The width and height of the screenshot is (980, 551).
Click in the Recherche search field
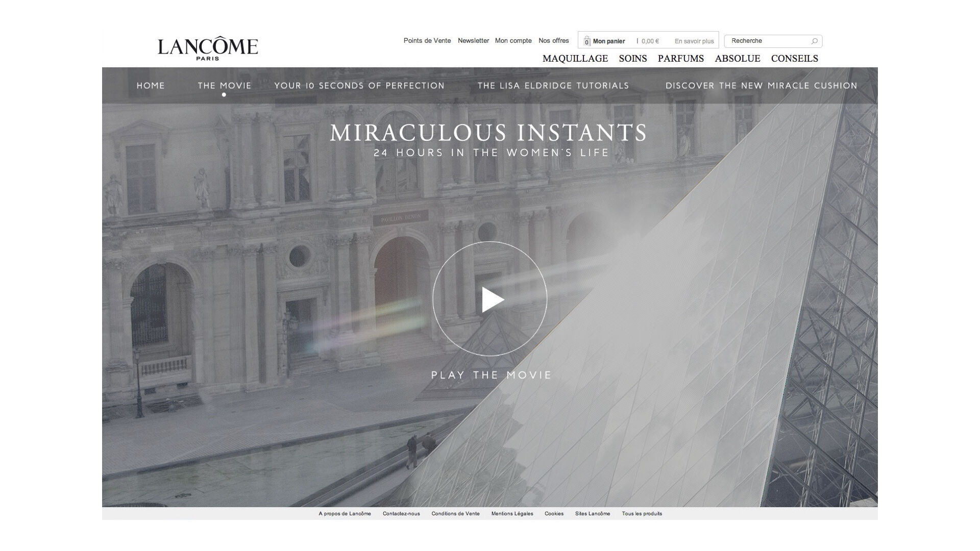(768, 41)
